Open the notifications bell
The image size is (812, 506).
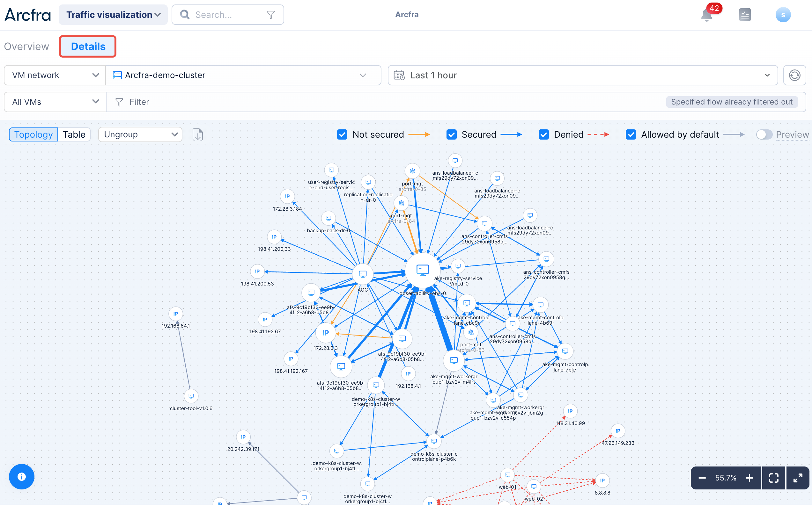[706, 15]
